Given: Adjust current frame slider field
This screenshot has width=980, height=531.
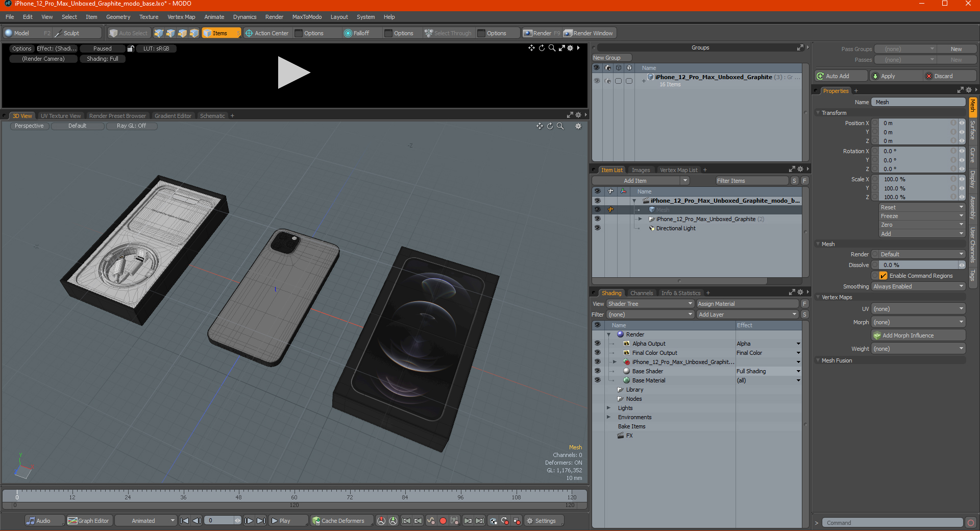Looking at the screenshot, I should 223,521.
